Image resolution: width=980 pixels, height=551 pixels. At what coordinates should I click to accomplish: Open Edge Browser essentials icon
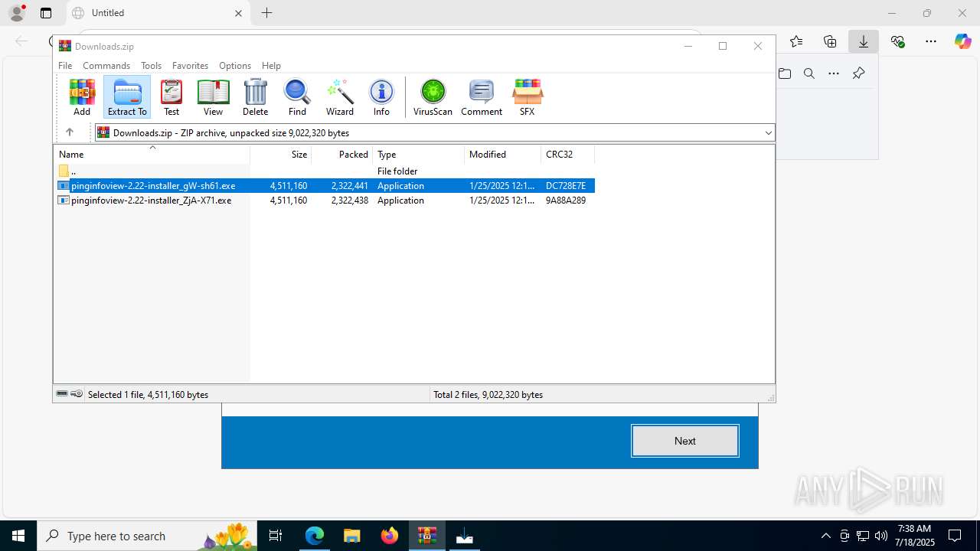coord(897,41)
